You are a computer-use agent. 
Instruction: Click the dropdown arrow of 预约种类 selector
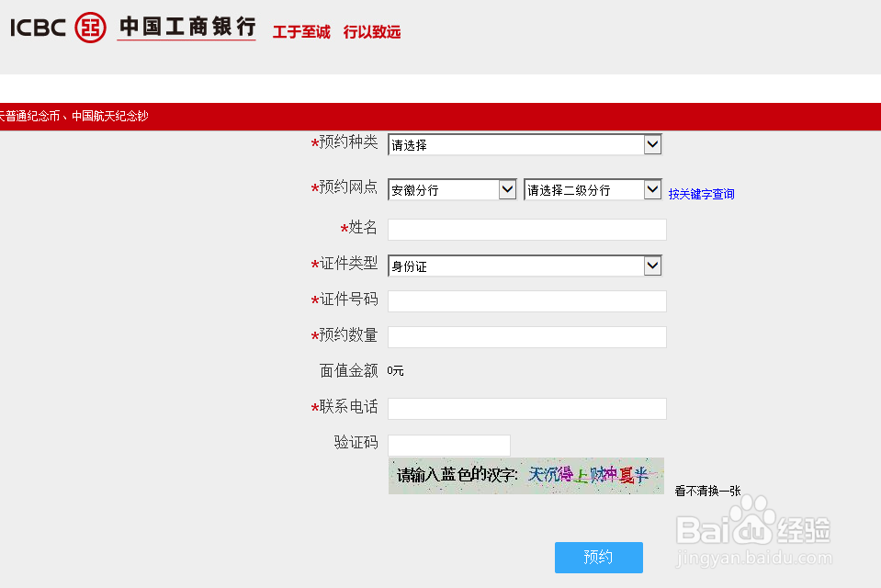pos(653,144)
